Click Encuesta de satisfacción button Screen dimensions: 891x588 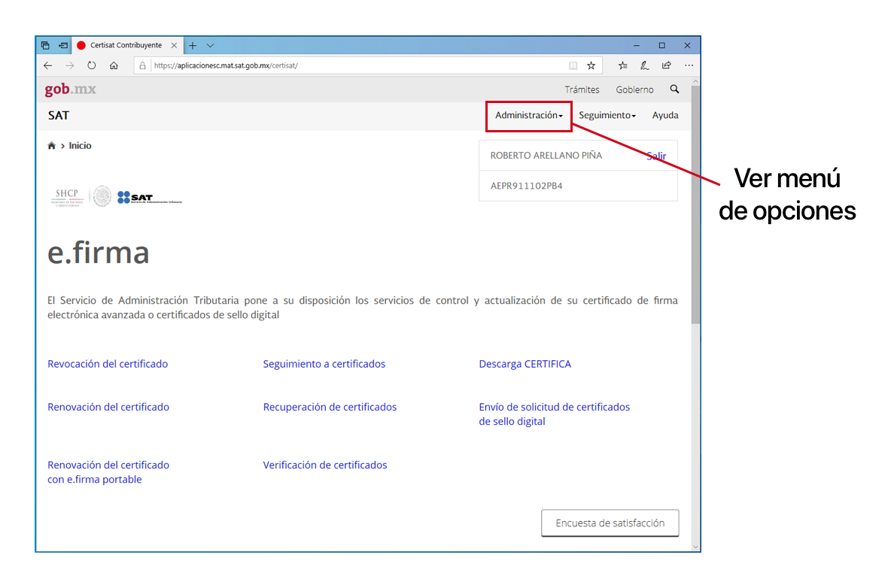coord(610,523)
